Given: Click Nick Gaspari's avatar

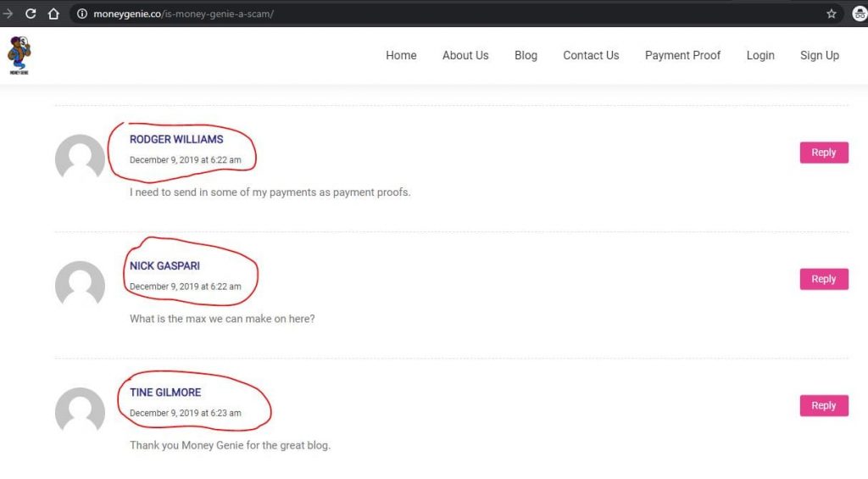Looking at the screenshot, I should [x=80, y=283].
